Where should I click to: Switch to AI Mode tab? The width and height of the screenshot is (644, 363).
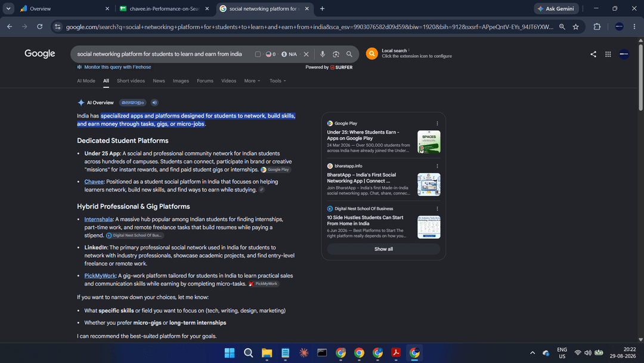pyautogui.click(x=86, y=81)
